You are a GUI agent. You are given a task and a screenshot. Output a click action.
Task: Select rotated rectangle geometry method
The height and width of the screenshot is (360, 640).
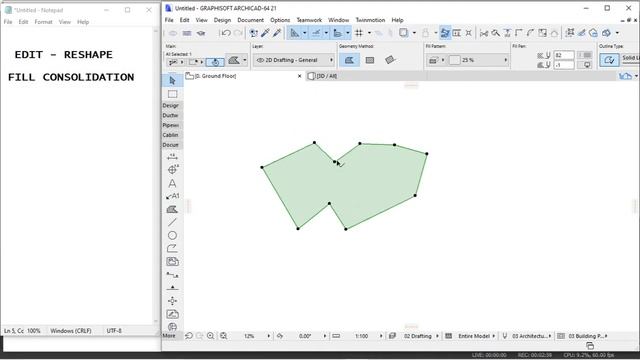click(390, 60)
